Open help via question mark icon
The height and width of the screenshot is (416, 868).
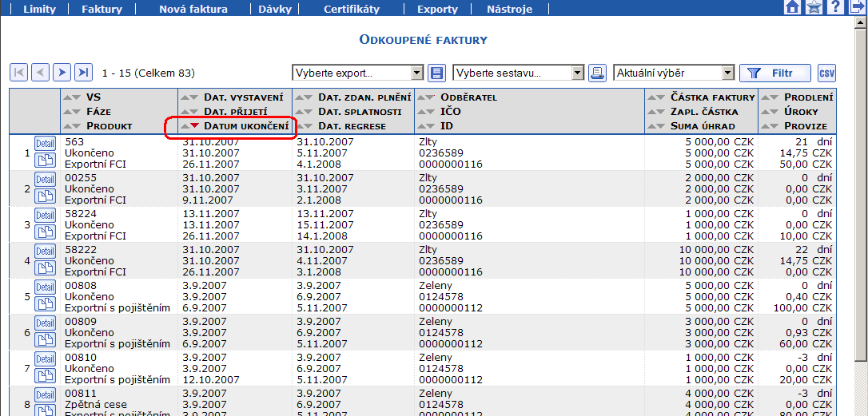point(835,8)
